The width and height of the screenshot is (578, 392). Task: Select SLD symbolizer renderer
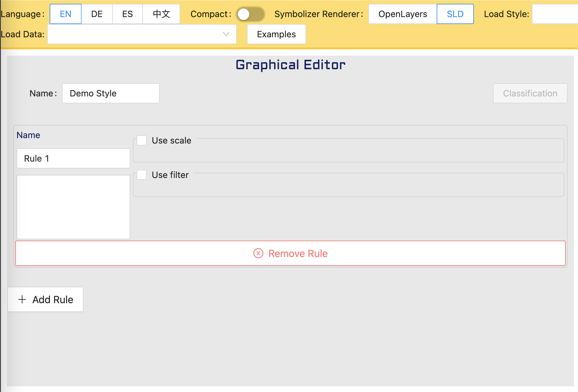point(455,14)
